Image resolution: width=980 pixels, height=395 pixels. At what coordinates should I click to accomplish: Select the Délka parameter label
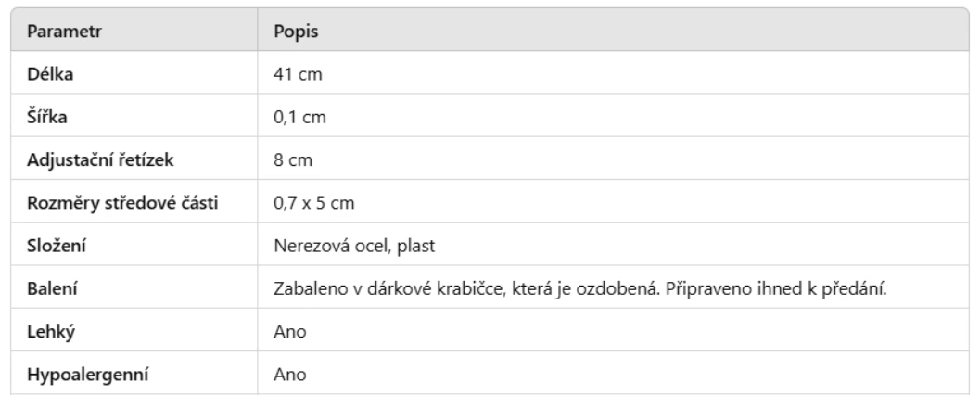pos(50,74)
